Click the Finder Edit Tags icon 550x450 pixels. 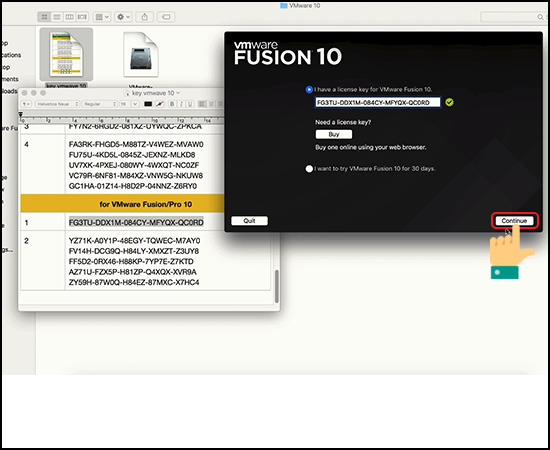[x=166, y=17]
